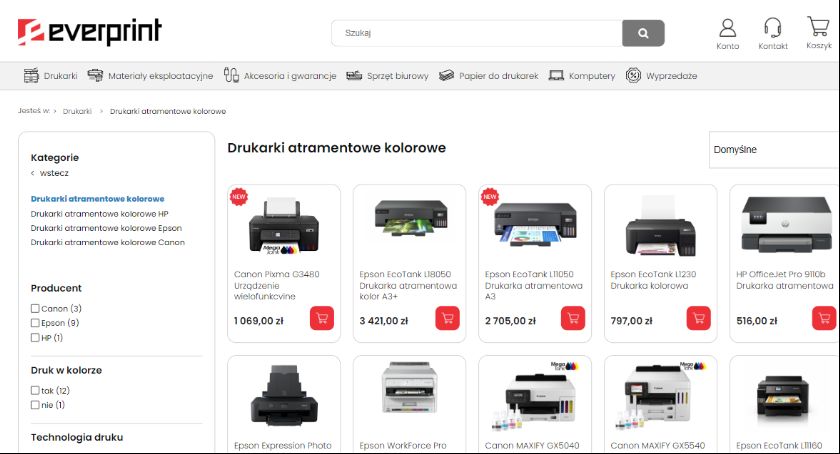Screen dimensions: 840x454
Task: Click the Drukarki printer icon in menu
Action: click(x=31, y=76)
